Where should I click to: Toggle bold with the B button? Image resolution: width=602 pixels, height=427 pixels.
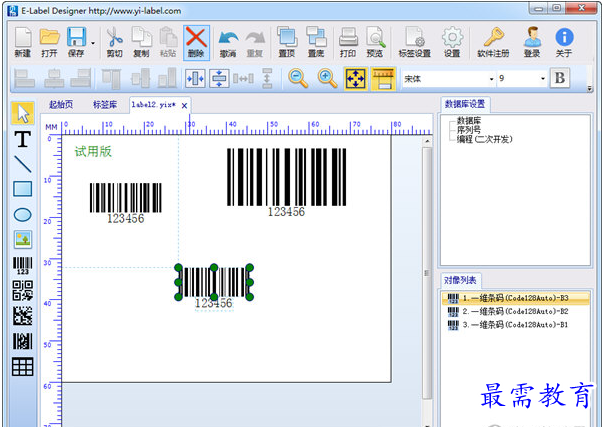tap(559, 78)
